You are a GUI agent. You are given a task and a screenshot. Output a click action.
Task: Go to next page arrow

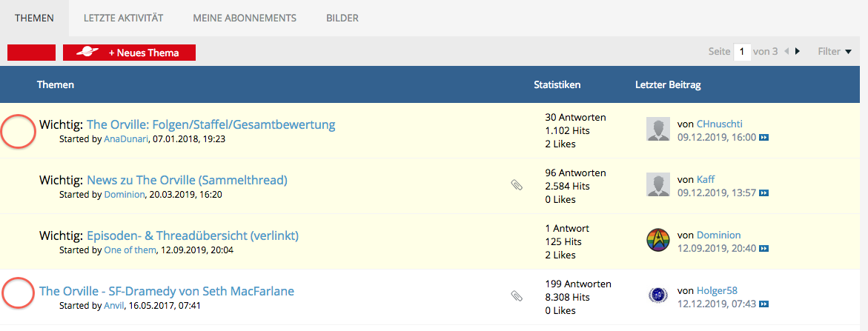798,52
